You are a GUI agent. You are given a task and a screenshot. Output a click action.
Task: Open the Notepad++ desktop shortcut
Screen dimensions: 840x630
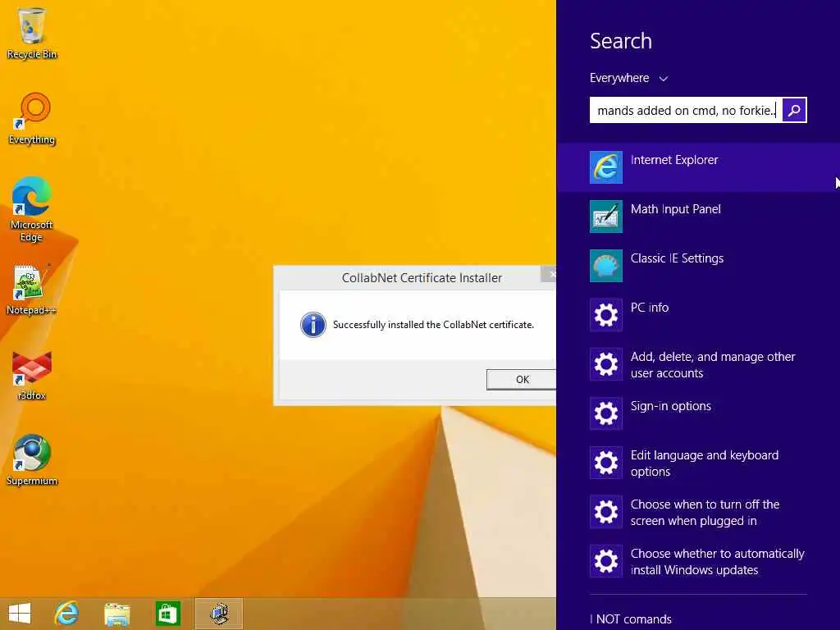click(31, 290)
